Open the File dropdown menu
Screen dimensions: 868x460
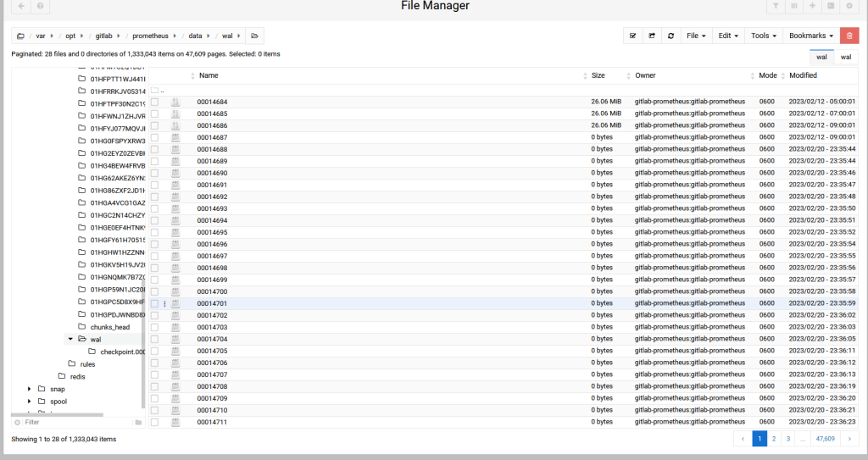coord(697,36)
